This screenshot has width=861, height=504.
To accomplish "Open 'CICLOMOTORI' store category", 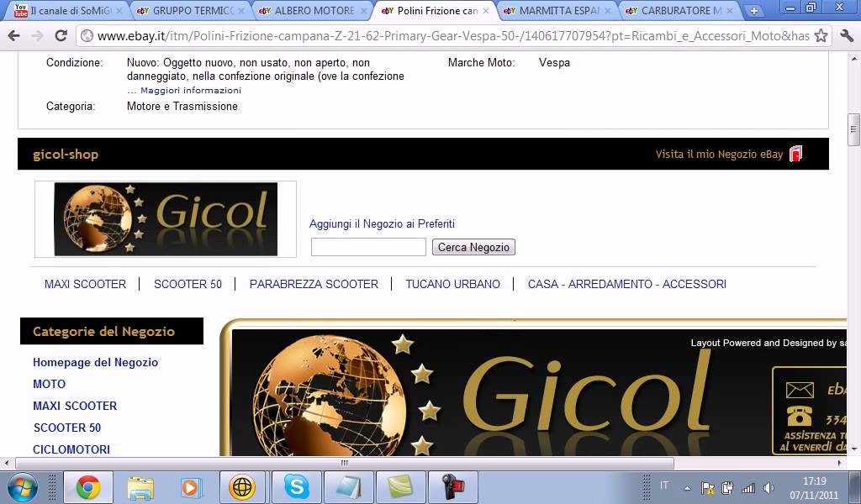I will 71,449.
